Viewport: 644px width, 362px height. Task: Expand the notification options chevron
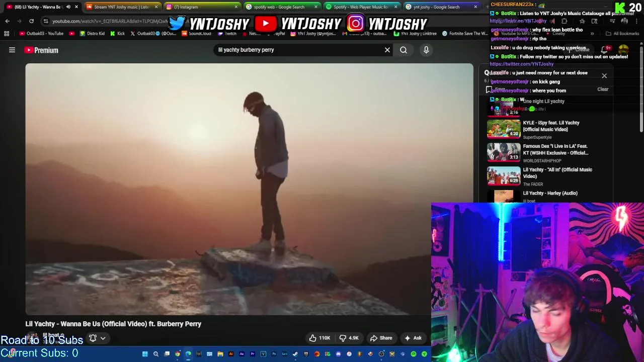[103, 338]
